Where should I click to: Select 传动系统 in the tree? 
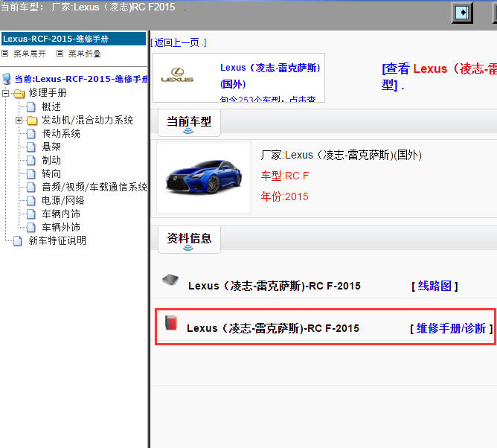tap(61, 133)
